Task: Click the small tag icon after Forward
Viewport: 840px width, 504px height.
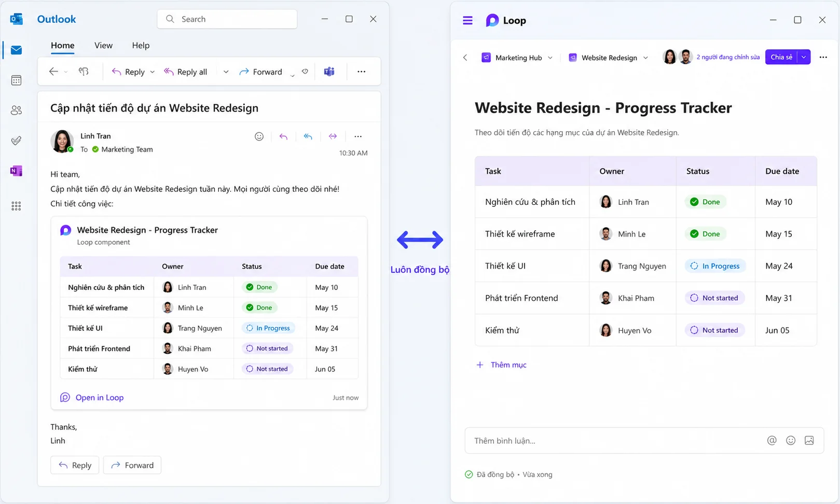Action: pyautogui.click(x=305, y=72)
